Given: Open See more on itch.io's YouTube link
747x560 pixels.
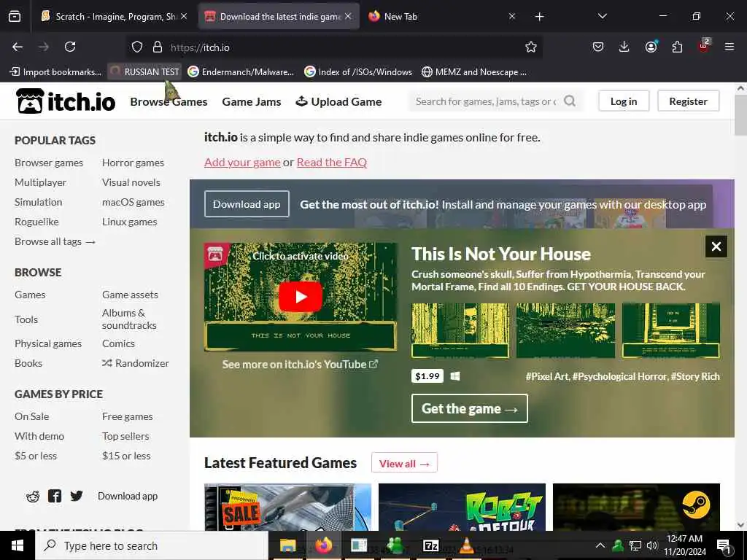Looking at the screenshot, I should 300,365.
